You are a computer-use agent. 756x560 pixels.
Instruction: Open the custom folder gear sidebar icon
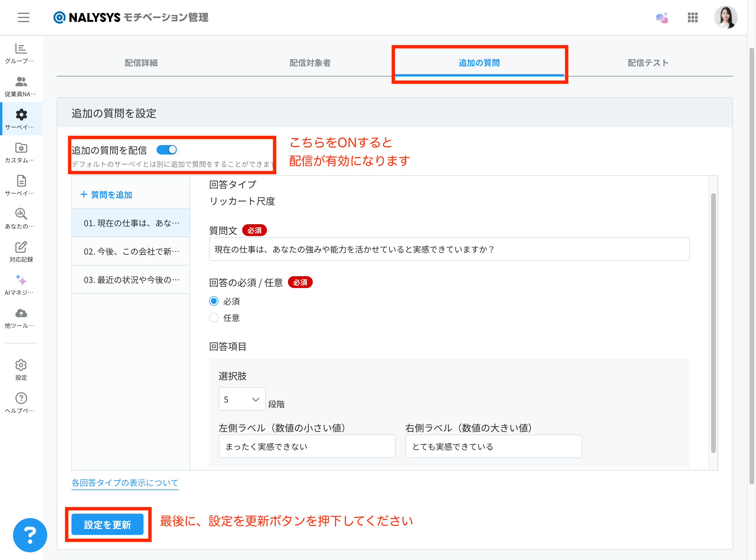[21, 148]
